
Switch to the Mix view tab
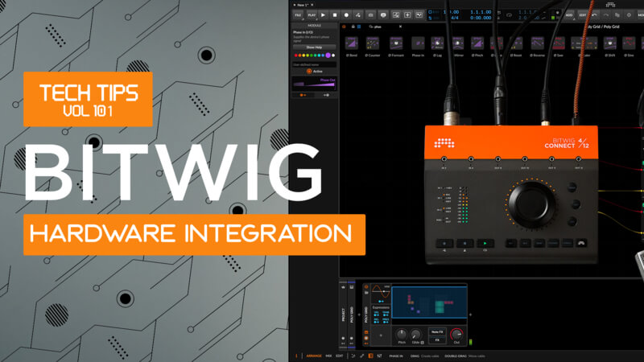click(328, 356)
